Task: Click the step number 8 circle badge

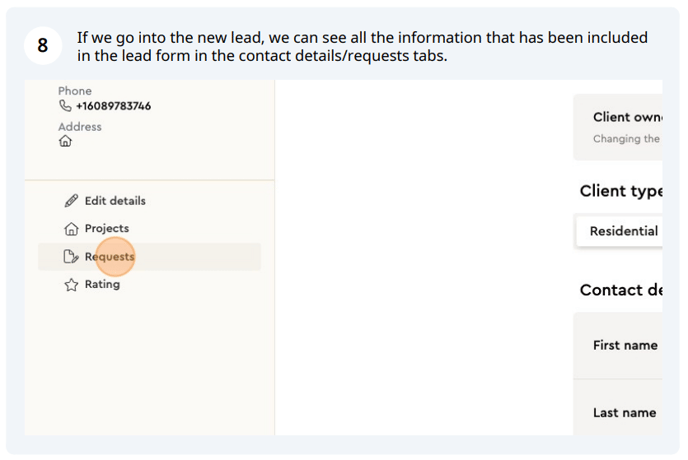Action: pos(43,45)
